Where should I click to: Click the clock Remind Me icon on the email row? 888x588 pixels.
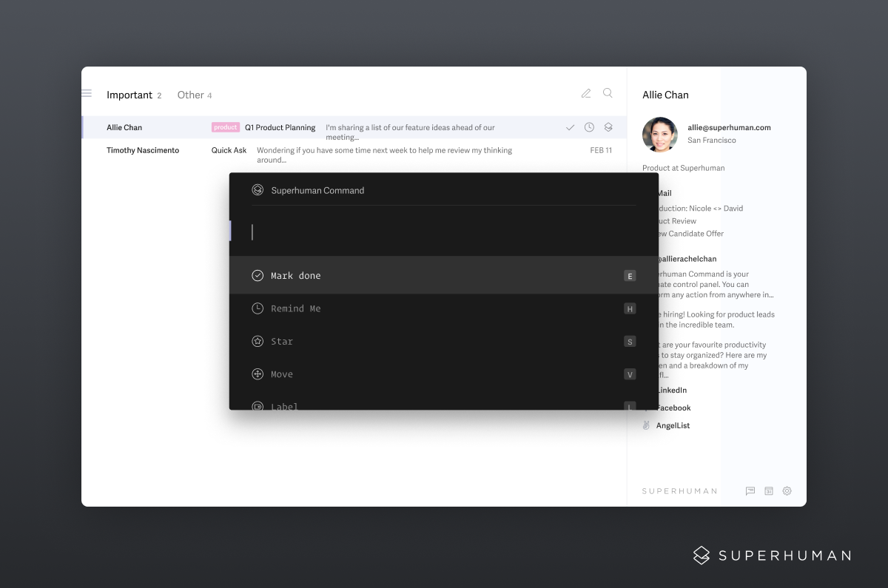(589, 126)
